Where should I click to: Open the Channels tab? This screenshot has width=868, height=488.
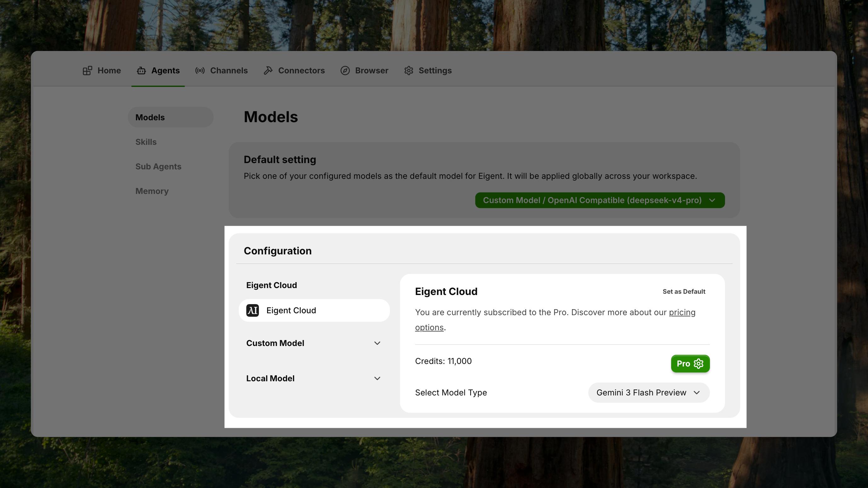pos(221,71)
